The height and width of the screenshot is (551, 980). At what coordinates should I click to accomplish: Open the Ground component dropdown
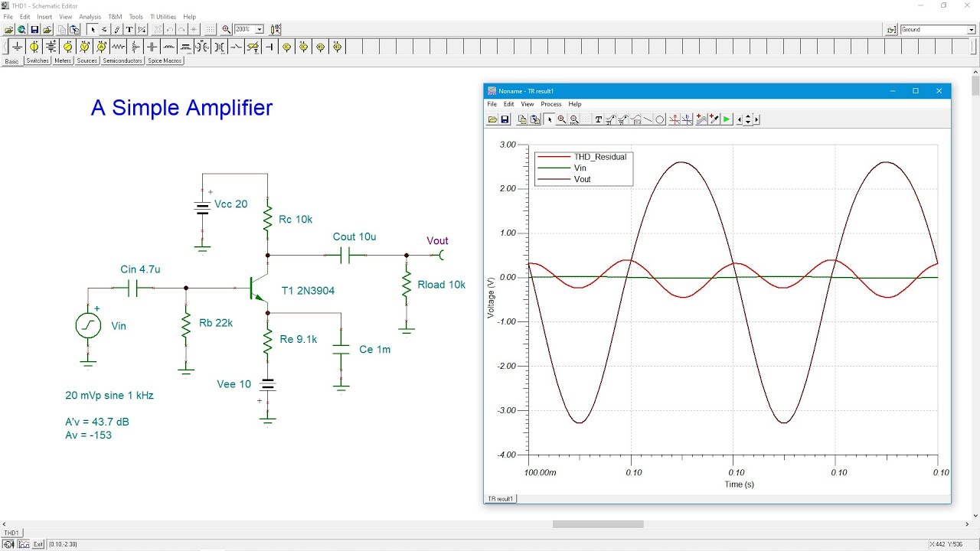(971, 30)
